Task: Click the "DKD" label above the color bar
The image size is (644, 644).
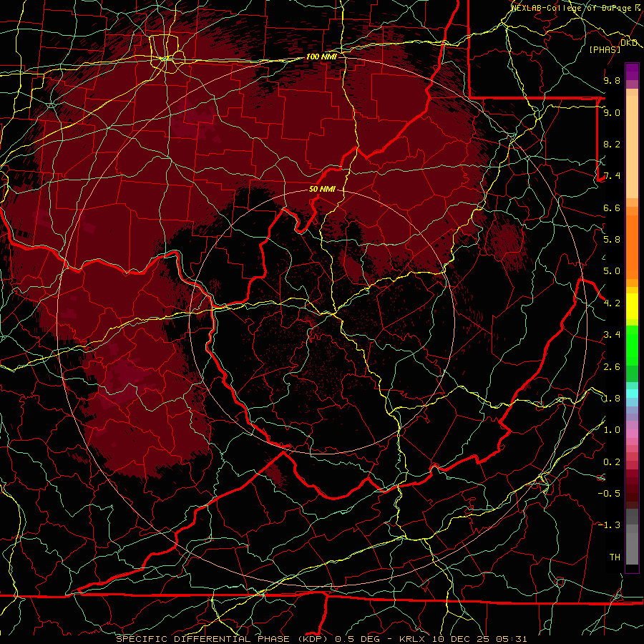Action: coord(629,43)
